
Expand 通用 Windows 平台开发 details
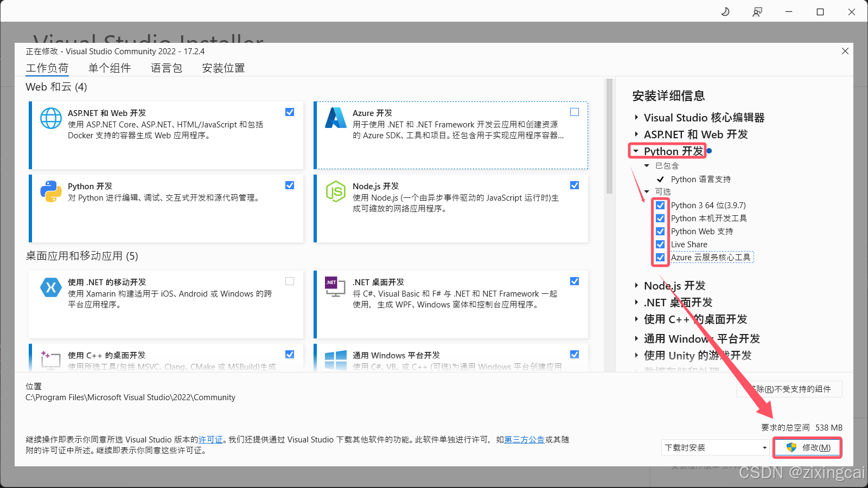point(636,339)
